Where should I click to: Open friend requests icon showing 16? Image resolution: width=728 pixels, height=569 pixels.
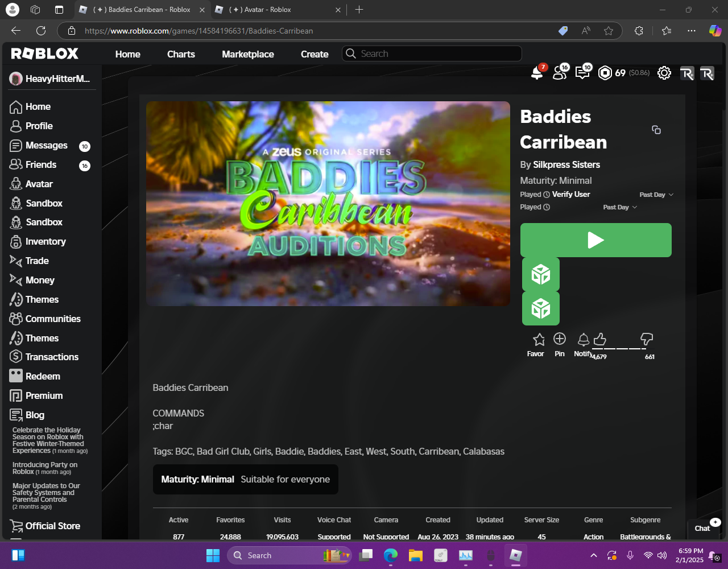click(x=560, y=73)
